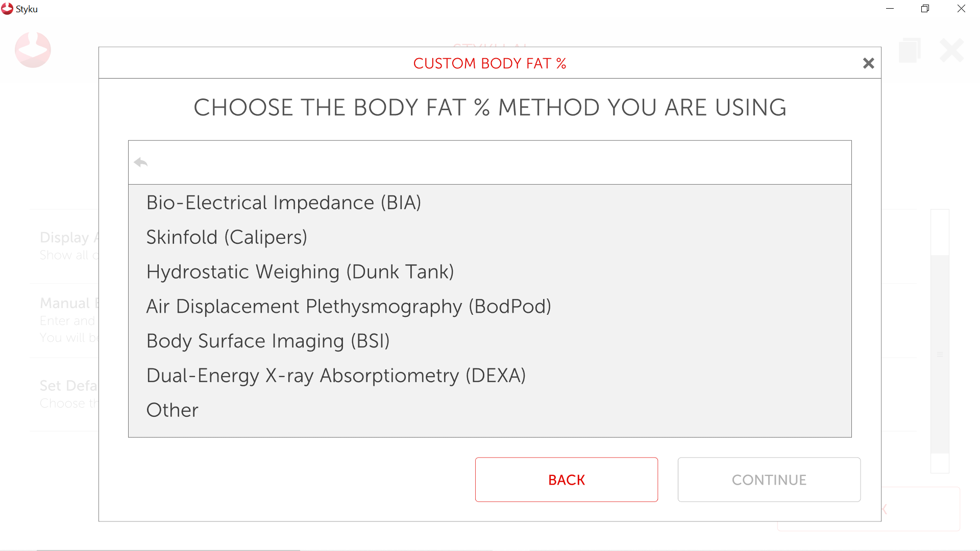Choose Skinfold (Calipers) from the list
Image resolution: width=980 pixels, height=551 pixels.
[x=227, y=237]
